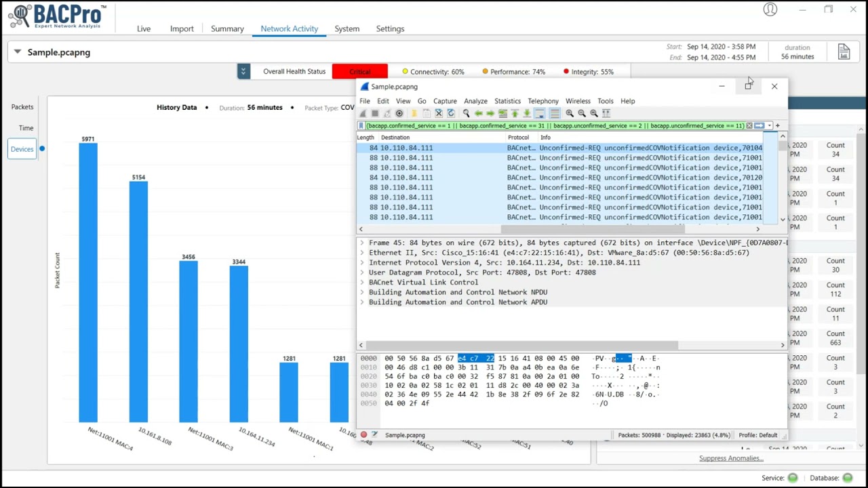The image size is (868, 488).
Task: Click the tallest bar labeled 5971
Action: (x=88, y=283)
